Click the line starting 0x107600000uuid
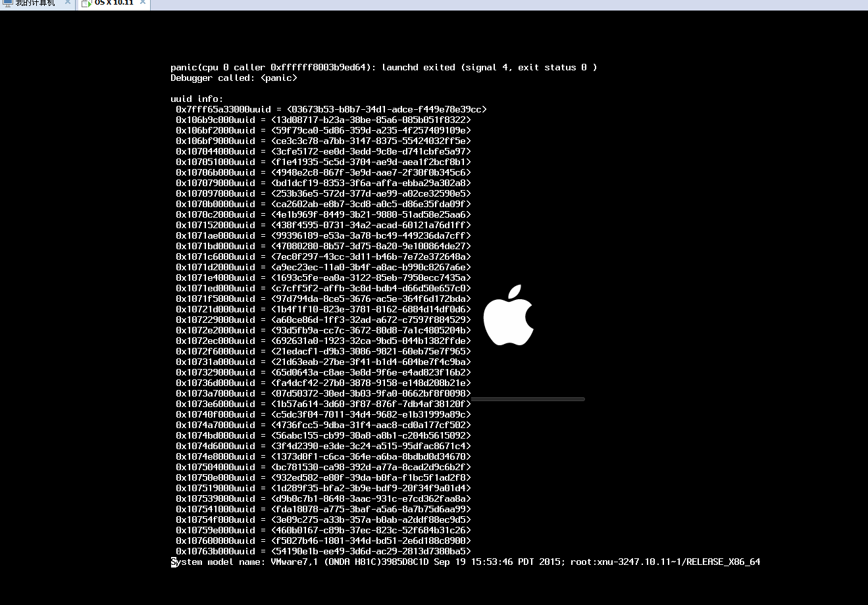Viewport: 868px width, 605px height. 323,541
